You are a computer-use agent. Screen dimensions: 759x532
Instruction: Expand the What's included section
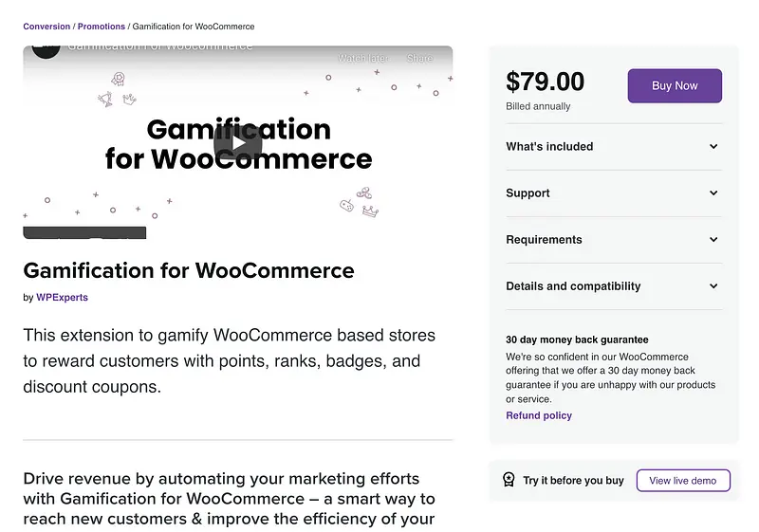point(713,147)
